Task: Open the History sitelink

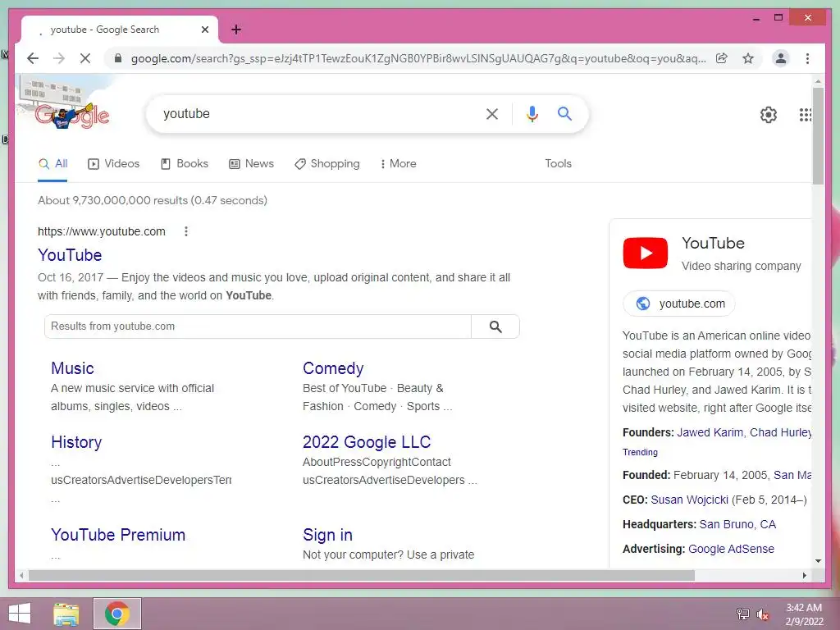Action: coord(76,442)
